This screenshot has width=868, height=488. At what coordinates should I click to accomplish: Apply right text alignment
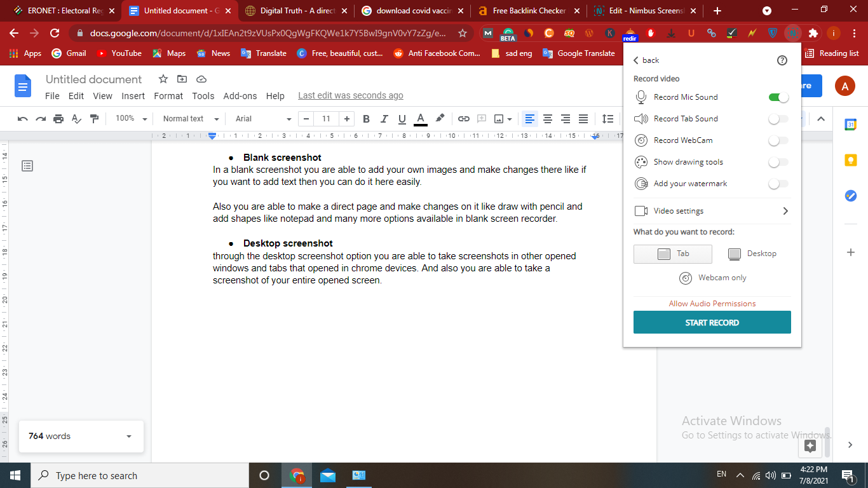565,119
